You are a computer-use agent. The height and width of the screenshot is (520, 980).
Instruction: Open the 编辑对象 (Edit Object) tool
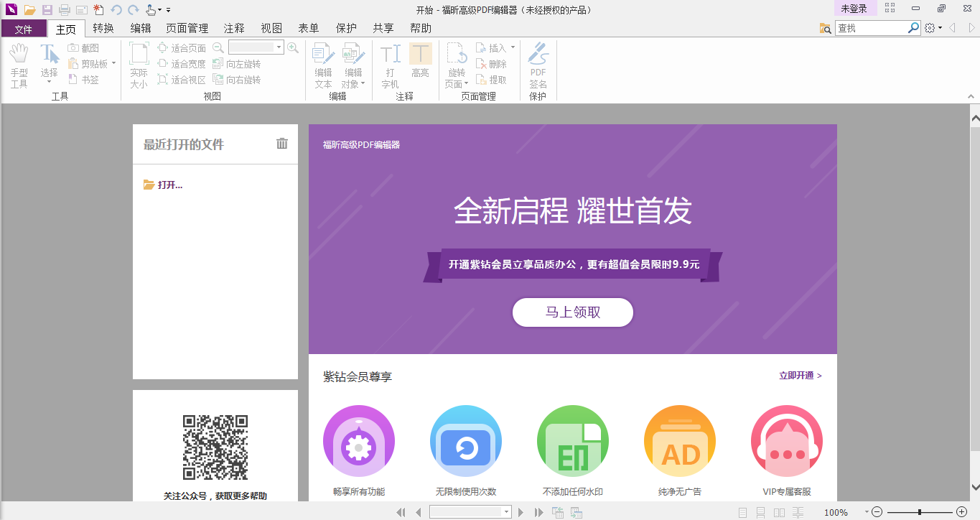coord(353,63)
